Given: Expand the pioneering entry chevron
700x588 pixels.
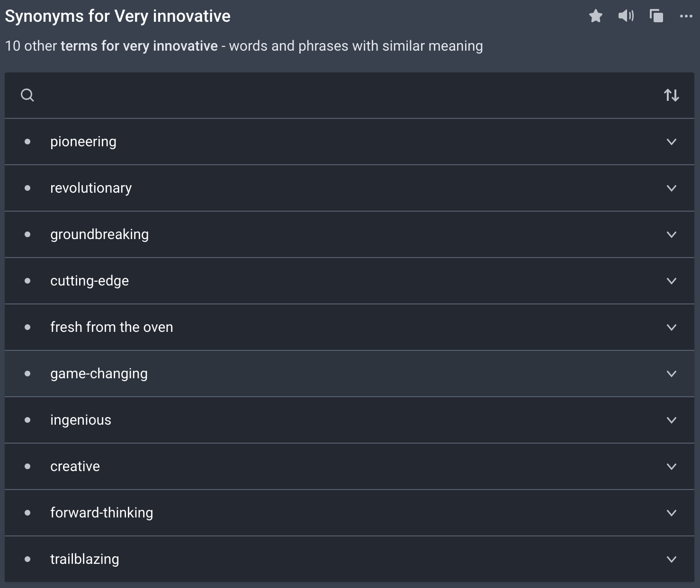Looking at the screenshot, I should coord(671,142).
